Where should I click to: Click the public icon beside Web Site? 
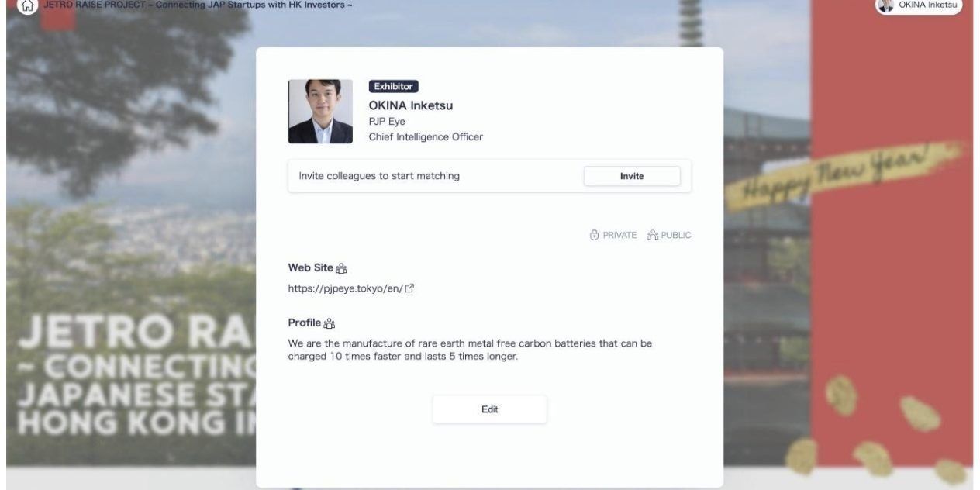(342, 268)
